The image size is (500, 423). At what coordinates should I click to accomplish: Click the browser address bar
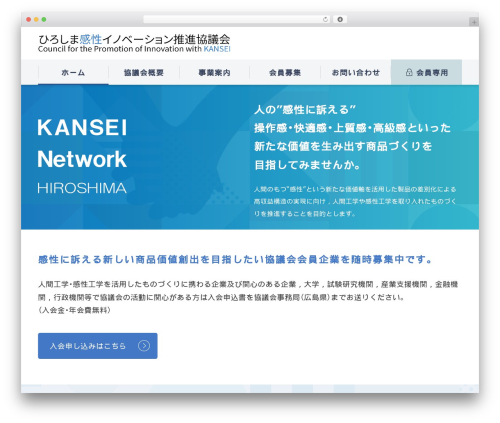[237, 20]
